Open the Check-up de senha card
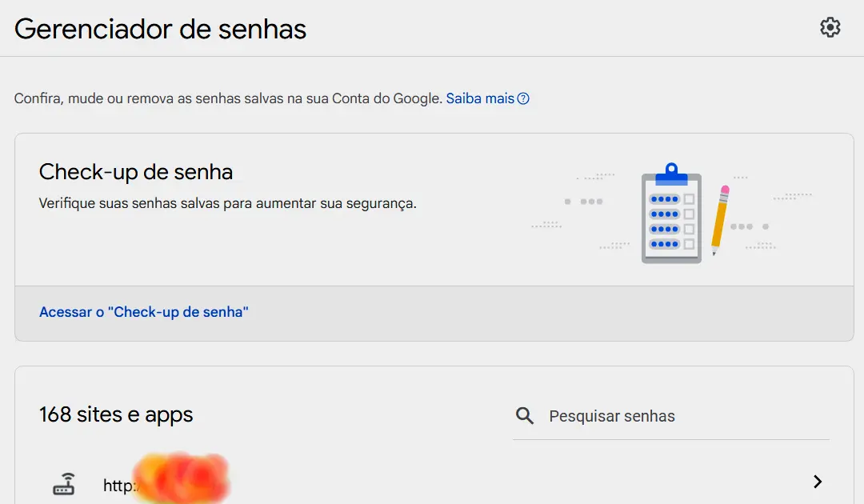This screenshot has height=504, width=864. pyautogui.click(x=432, y=210)
